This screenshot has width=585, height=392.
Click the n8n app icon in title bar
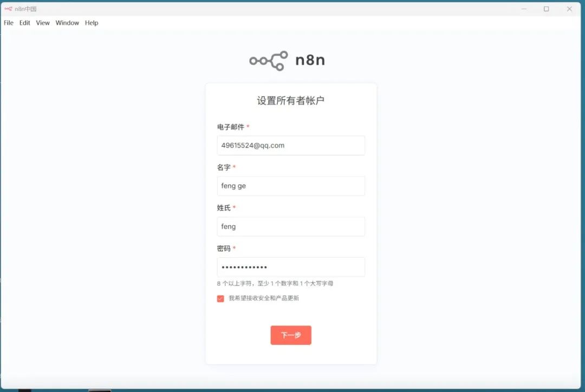8,9
